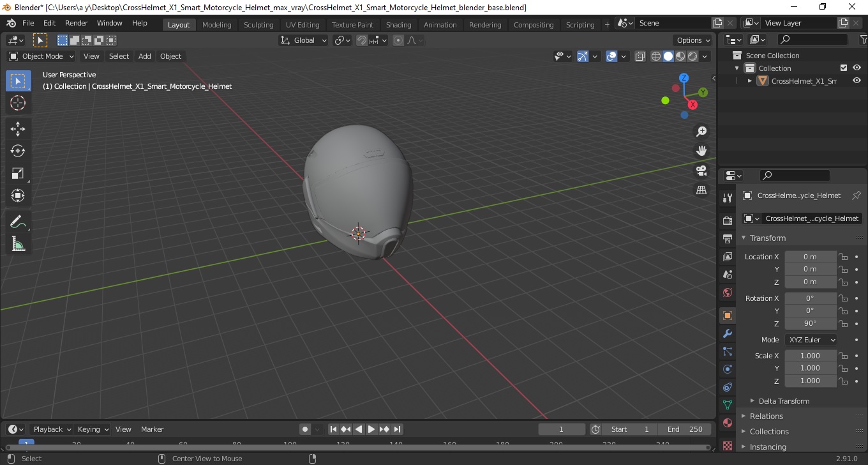Open the Edit menu
868x465 pixels.
coord(50,23)
